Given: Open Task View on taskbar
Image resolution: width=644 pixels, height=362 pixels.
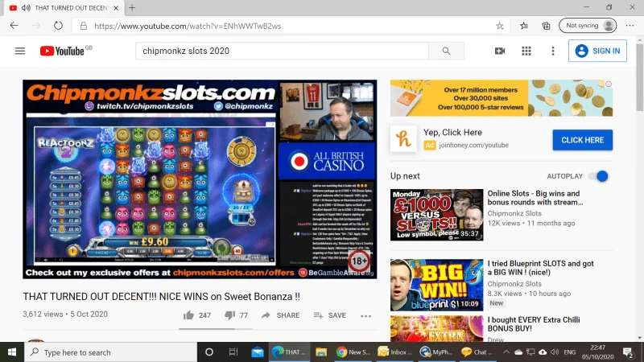Looking at the screenshot, I should tap(233, 352).
